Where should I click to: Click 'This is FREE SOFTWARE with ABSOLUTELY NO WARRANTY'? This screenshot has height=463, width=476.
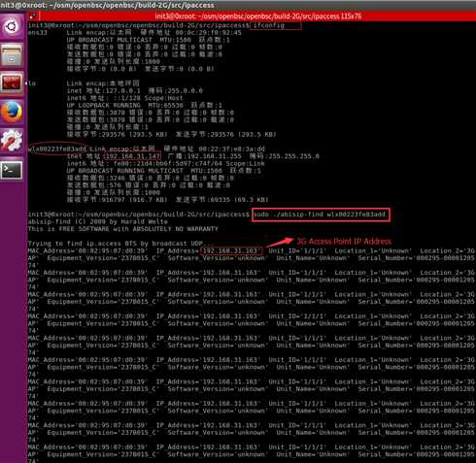[x=123, y=229]
